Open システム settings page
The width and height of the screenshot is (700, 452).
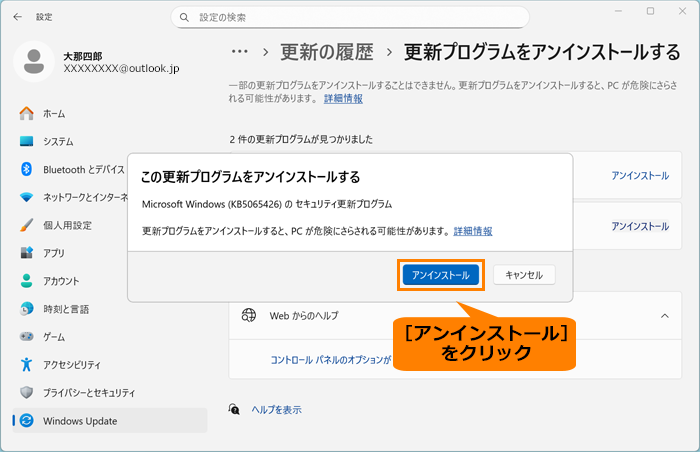click(110, 141)
